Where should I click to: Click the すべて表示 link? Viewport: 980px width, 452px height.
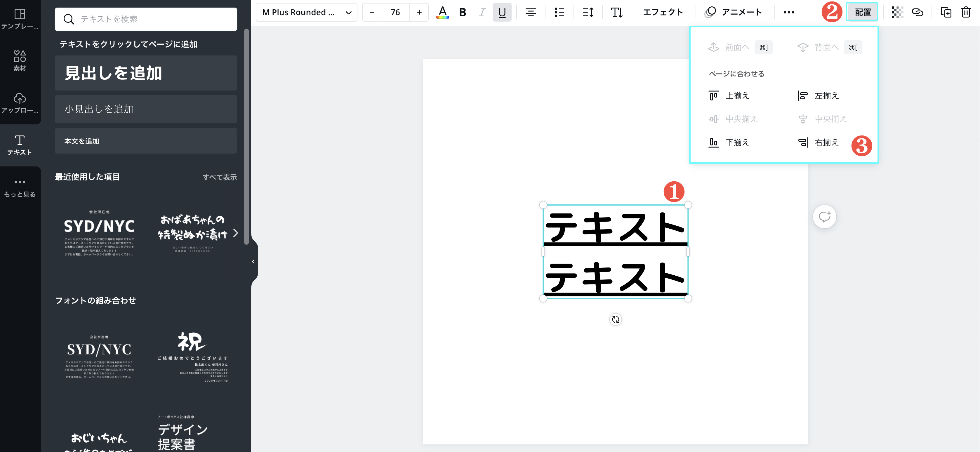point(220,177)
